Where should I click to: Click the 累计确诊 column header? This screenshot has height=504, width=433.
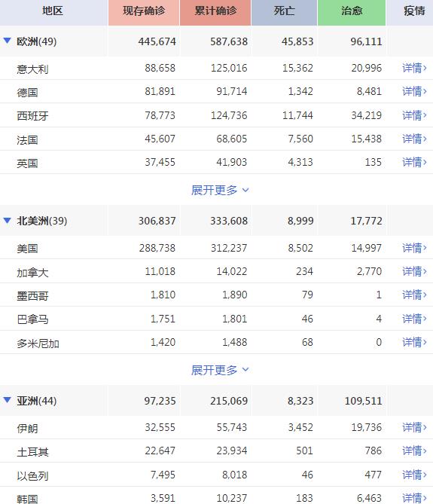pos(215,12)
